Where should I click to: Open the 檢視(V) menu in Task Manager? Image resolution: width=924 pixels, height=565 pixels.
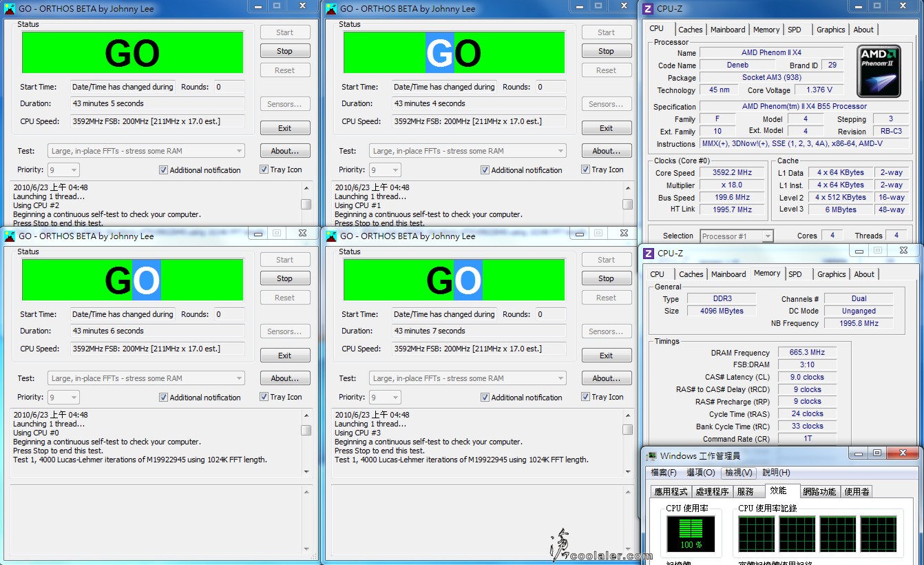(x=738, y=473)
